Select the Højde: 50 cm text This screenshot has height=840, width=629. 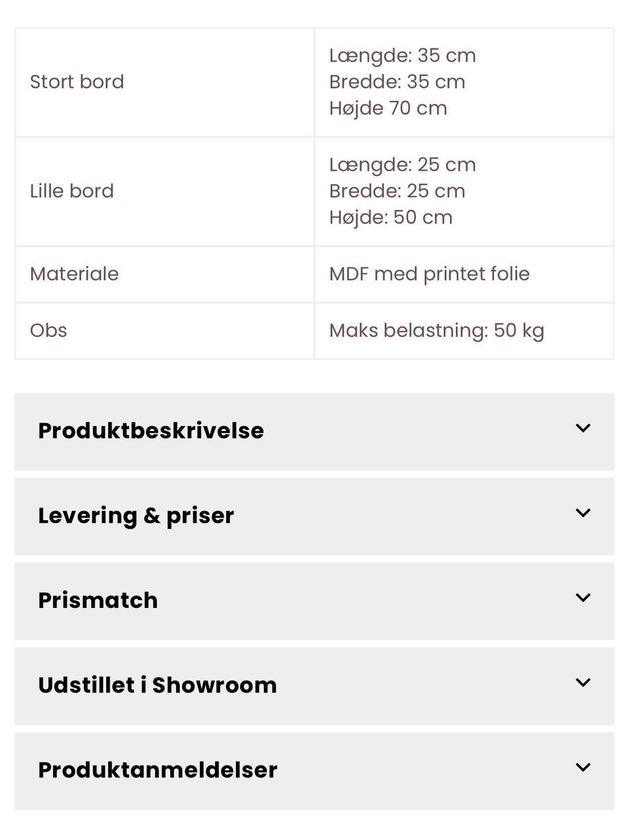(391, 218)
